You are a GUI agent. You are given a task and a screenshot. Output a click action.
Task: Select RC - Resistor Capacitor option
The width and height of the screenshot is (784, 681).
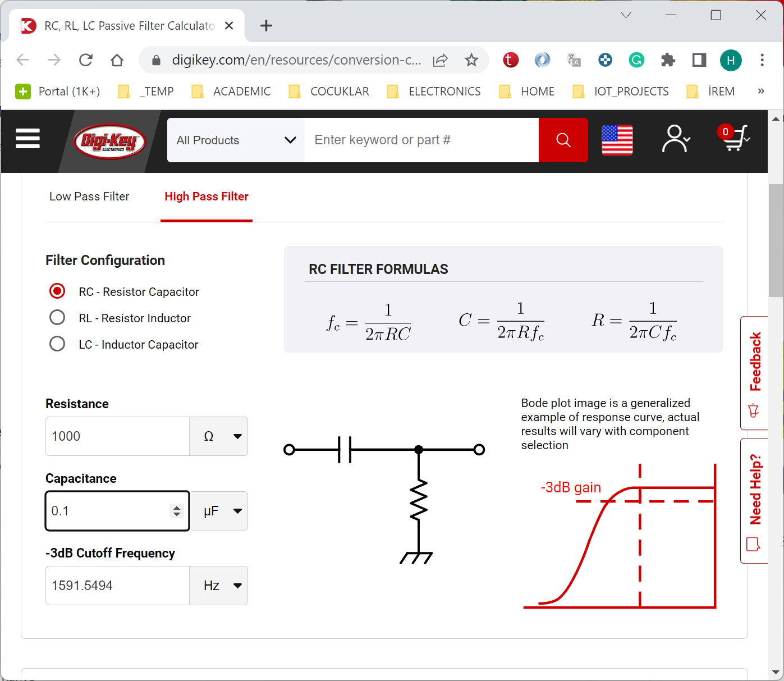[x=57, y=291]
